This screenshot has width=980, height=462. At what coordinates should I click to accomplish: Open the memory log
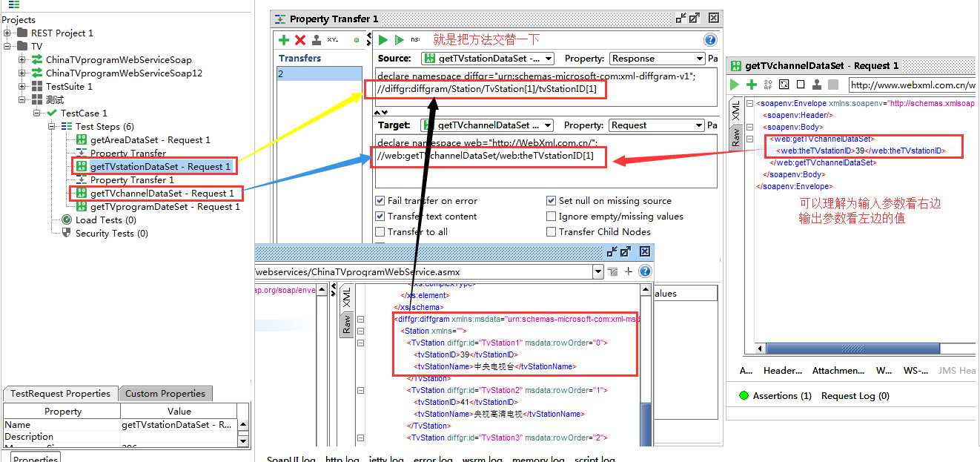(x=538, y=459)
